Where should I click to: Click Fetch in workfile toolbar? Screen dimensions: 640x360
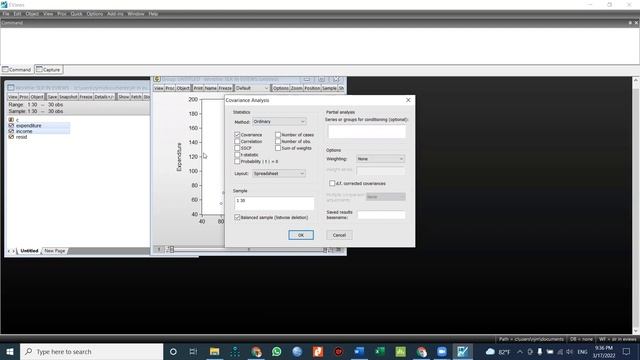pyautogui.click(x=136, y=97)
